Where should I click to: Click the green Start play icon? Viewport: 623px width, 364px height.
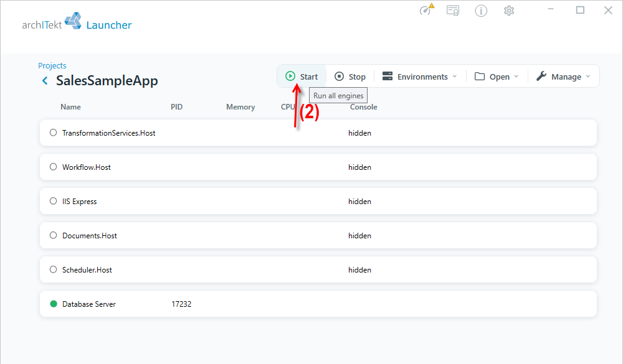(290, 76)
